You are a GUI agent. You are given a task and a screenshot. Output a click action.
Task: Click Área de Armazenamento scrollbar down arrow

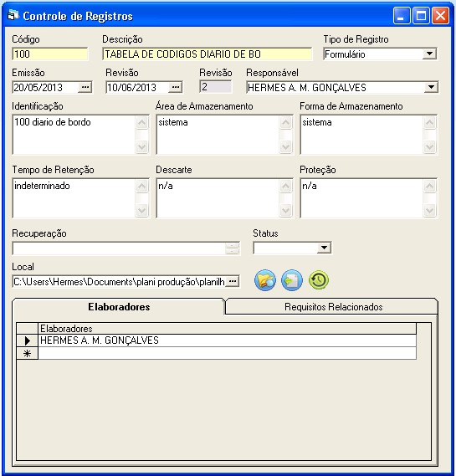285,147
